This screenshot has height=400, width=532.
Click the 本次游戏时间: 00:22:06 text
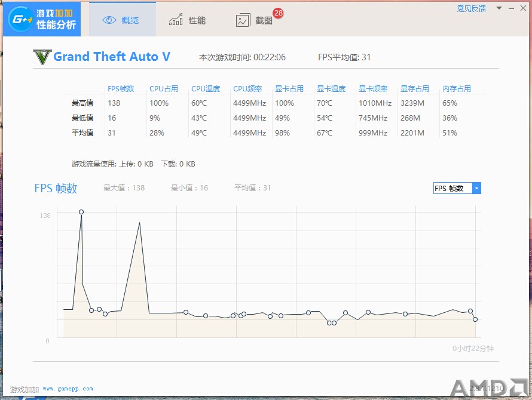pos(242,57)
